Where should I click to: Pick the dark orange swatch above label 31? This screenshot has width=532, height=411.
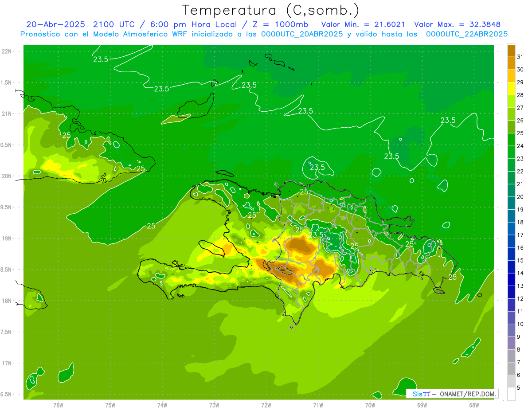511,51
